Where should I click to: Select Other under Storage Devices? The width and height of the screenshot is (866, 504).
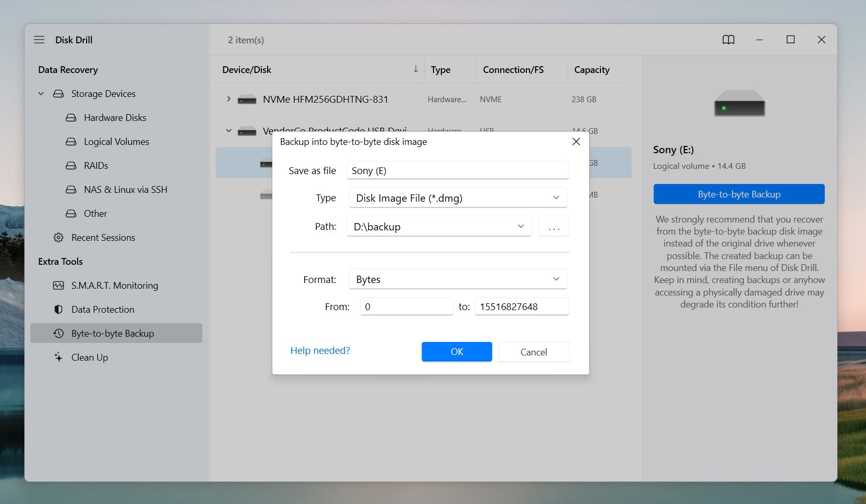pyautogui.click(x=95, y=214)
